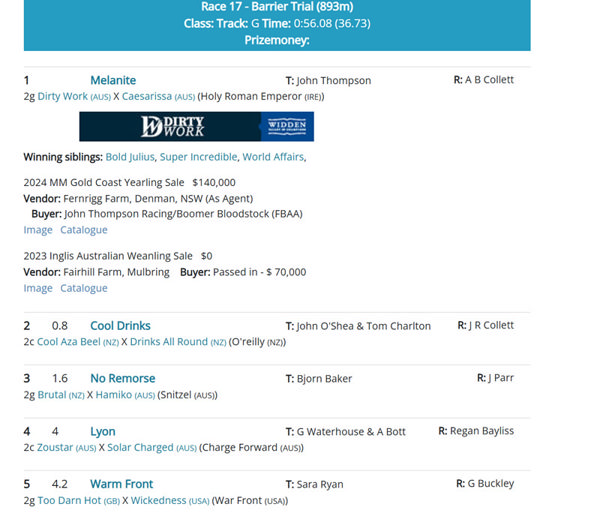Select 2024 MM Gold Coast Yearling Sale text
Viewport: 600px width, 531px height.
(x=104, y=182)
